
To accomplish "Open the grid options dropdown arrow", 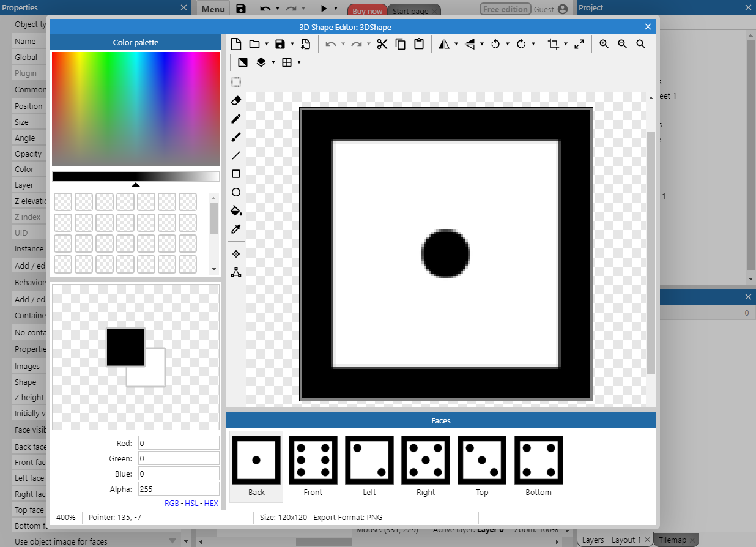I will (x=299, y=62).
